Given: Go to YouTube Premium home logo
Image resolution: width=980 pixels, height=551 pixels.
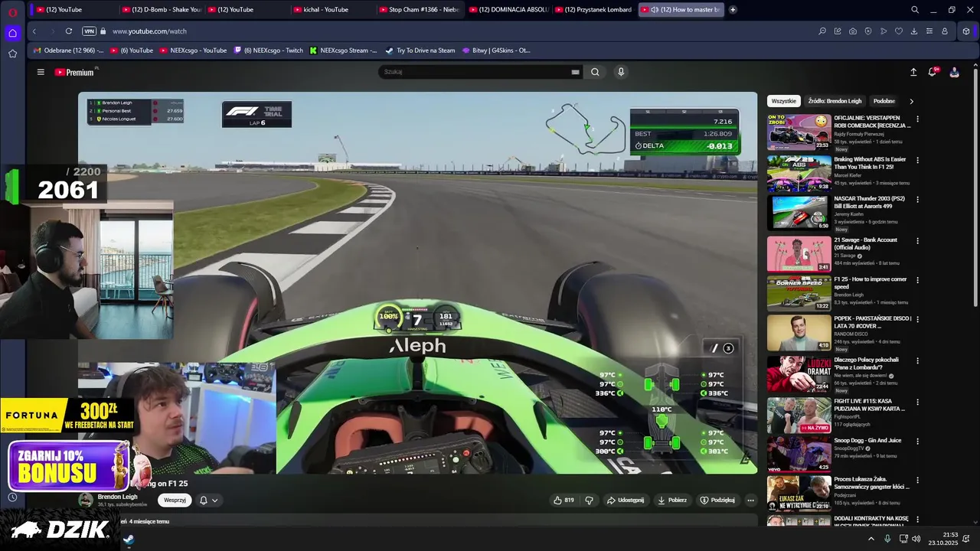Looking at the screenshot, I should coord(74,72).
